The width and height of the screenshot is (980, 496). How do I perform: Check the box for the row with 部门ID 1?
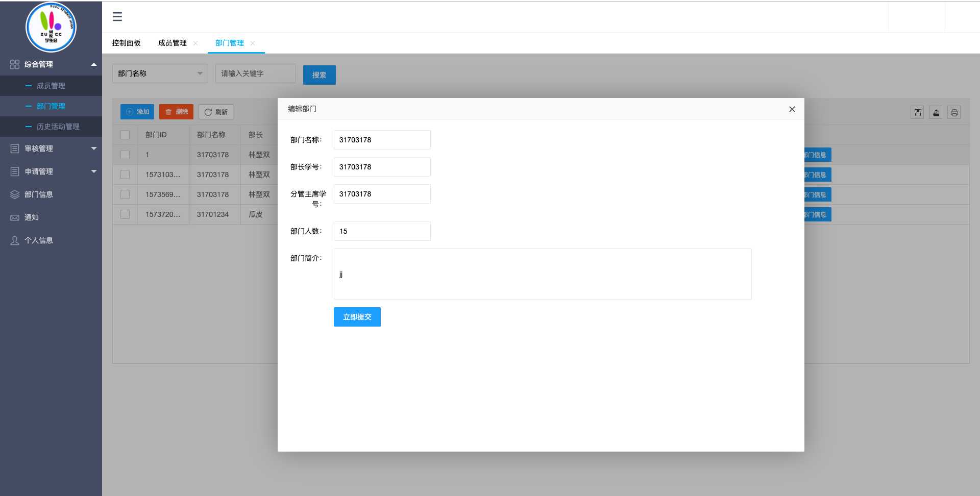[125, 155]
